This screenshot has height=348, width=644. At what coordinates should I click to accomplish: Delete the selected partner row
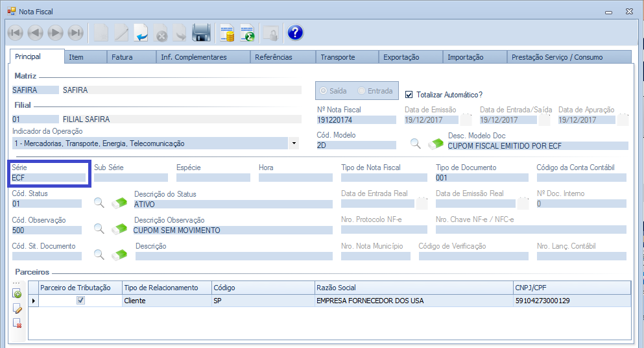pos(18,323)
